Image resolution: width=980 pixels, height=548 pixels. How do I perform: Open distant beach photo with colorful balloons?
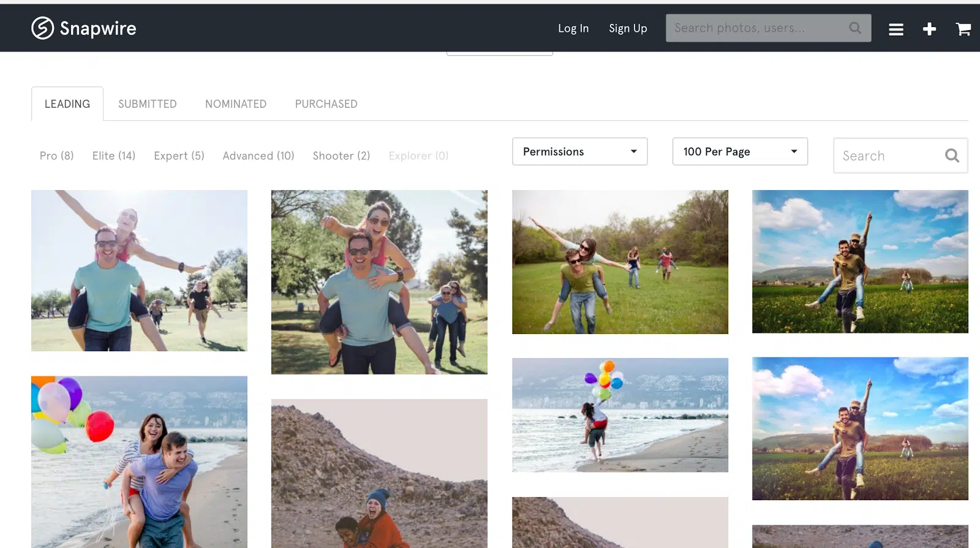620,415
